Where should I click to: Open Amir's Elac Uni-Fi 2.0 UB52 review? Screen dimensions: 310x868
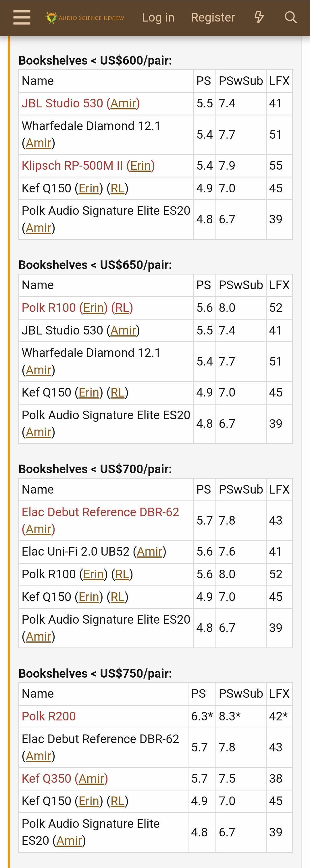149,552
